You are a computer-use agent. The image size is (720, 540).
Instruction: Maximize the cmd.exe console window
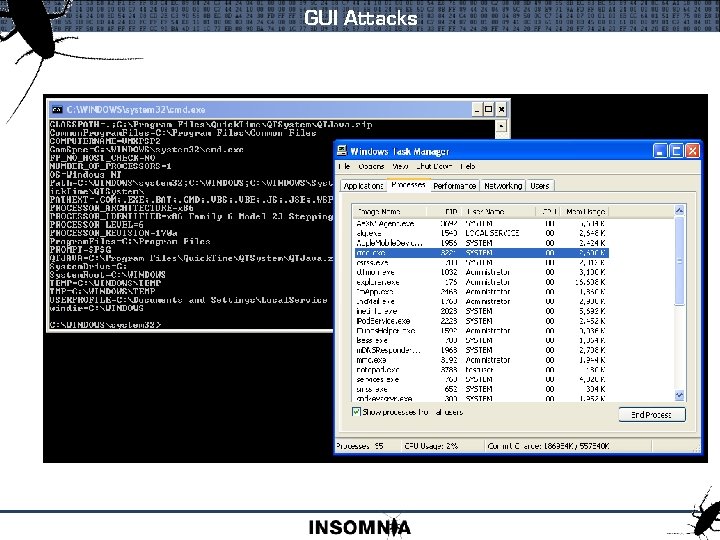coord(489,109)
